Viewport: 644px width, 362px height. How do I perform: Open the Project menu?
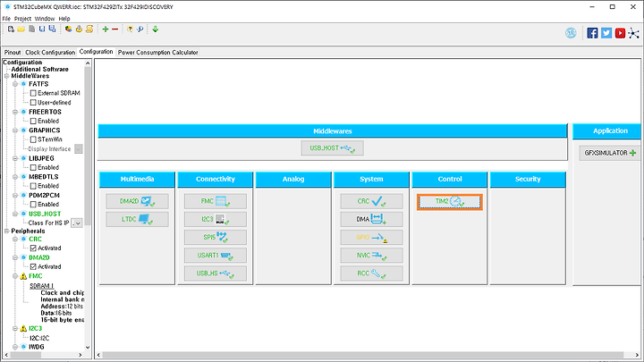point(22,19)
